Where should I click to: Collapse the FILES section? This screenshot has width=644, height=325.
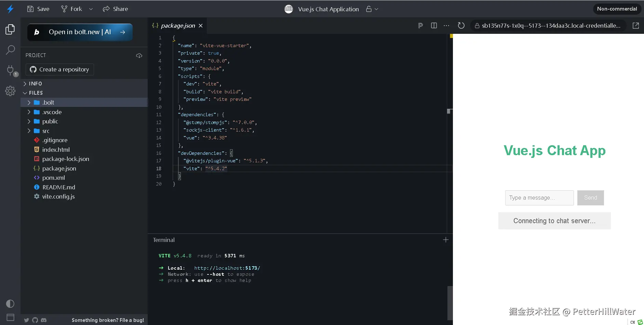click(x=84, y=93)
